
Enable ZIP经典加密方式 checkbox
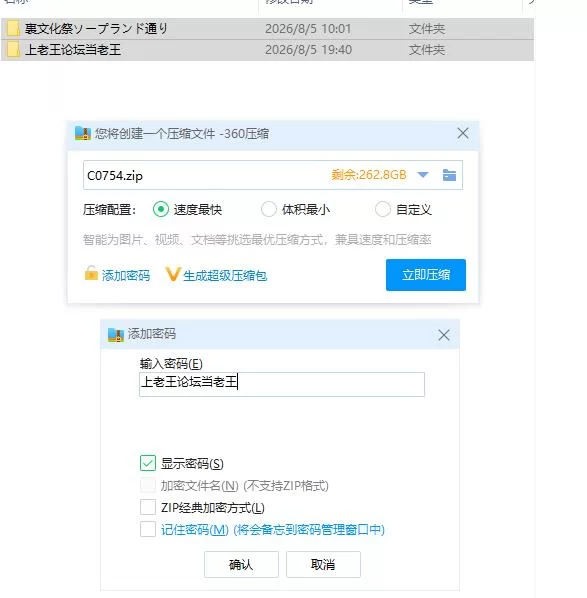148,507
